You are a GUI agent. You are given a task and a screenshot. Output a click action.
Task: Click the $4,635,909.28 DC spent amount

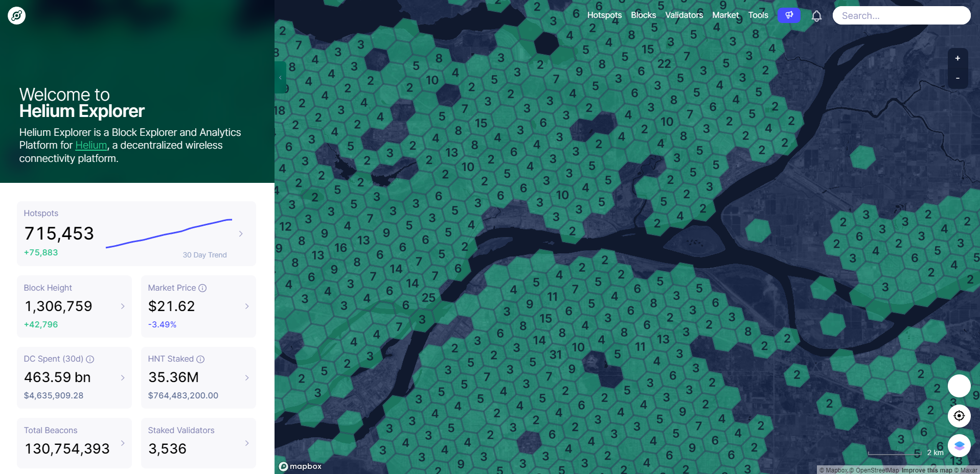coord(54,395)
